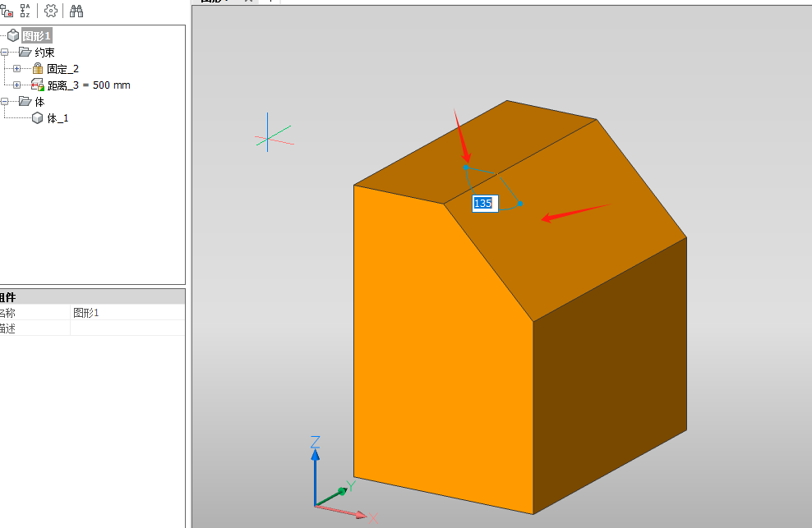
Task: Click the distance constraint icon of 距离_3
Action: (37, 85)
